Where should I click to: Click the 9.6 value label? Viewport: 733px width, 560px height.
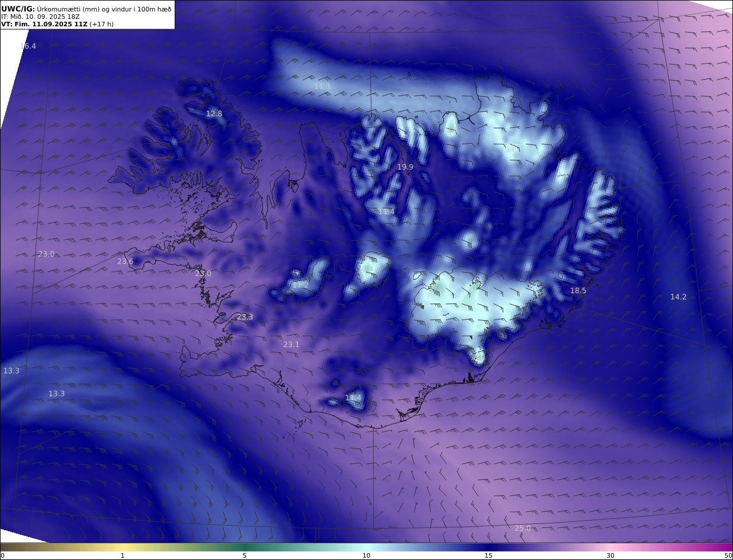point(511,149)
